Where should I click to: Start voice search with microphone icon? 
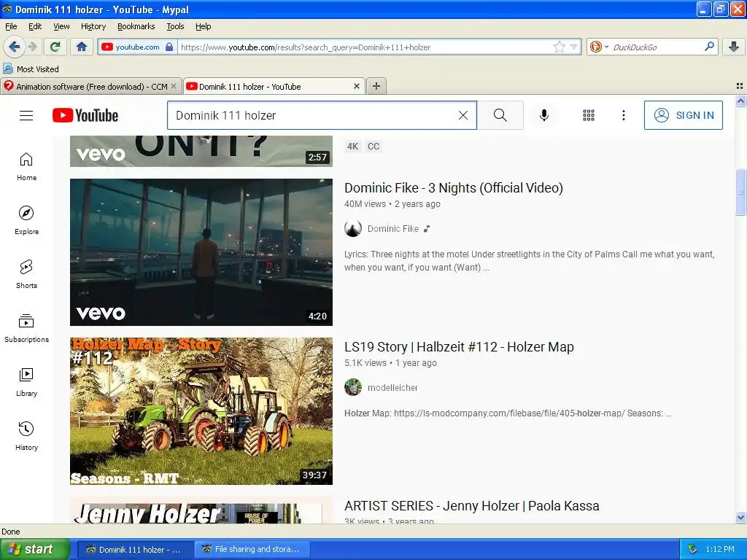click(544, 115)
